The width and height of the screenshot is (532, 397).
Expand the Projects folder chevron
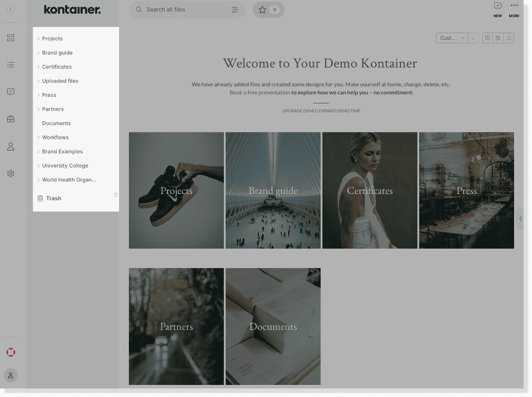point(38,38)
